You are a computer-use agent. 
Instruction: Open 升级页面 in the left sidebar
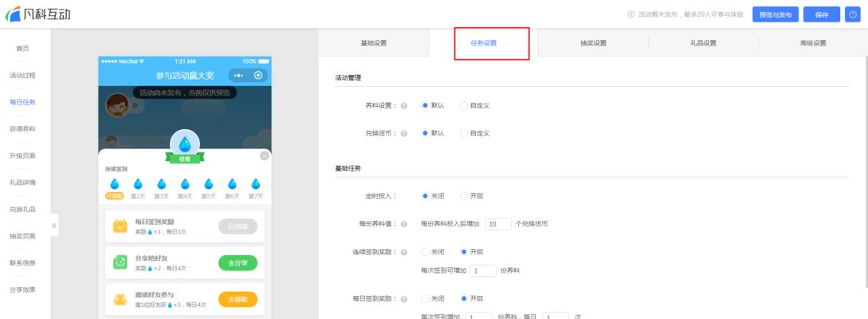click(22, 156)
